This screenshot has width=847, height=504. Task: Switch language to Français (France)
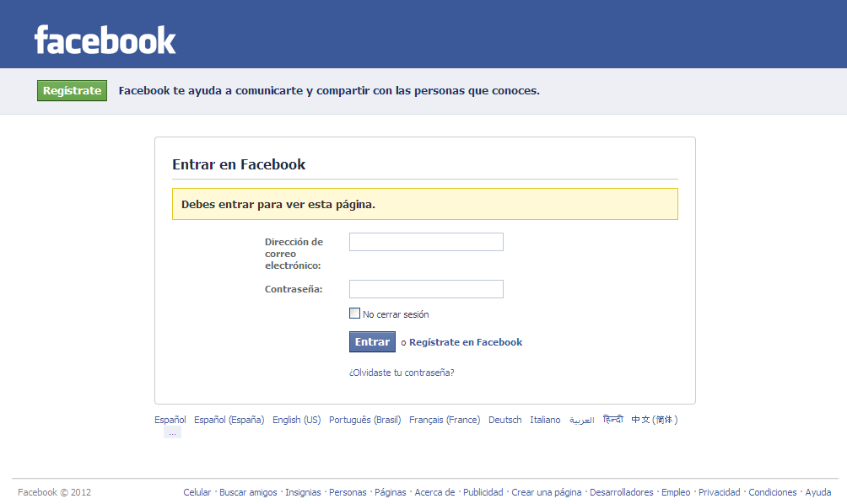[x=445, y=420]
